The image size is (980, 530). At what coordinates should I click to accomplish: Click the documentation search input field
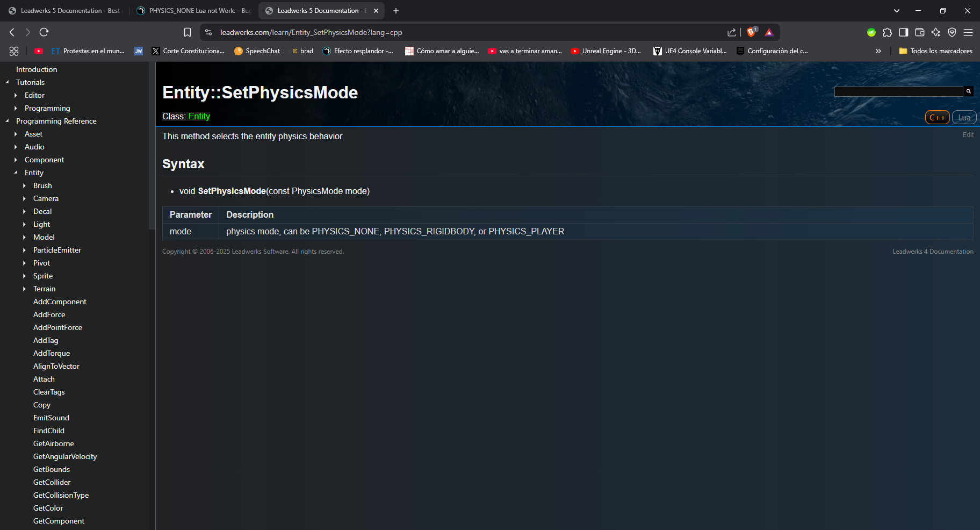pos(898,92)
